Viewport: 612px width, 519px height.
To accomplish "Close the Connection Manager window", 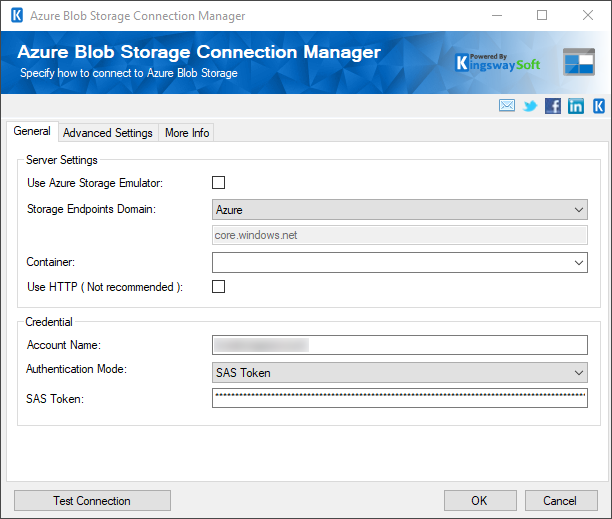I will pos(588,16).
